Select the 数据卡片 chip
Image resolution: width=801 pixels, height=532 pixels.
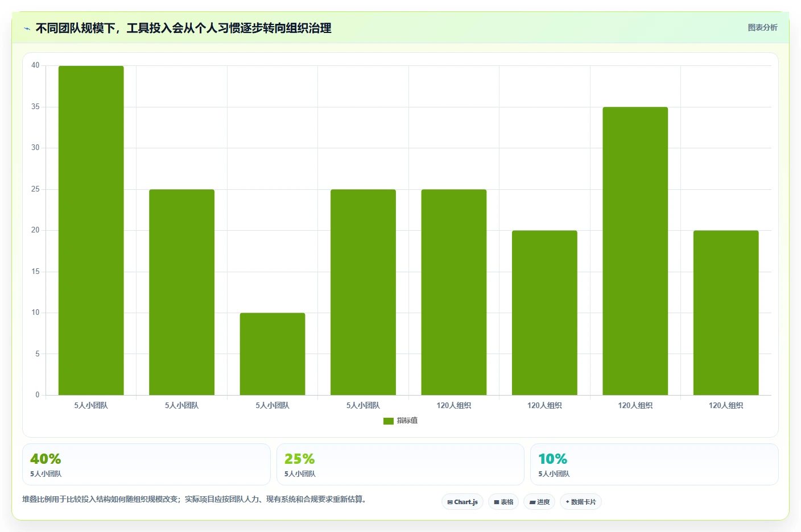pyautogui.click(x=581, y=502)
